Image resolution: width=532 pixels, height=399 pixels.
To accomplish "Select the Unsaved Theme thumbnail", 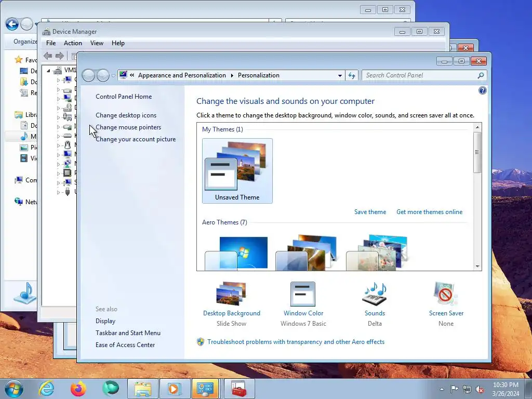I will coord(237,170).
